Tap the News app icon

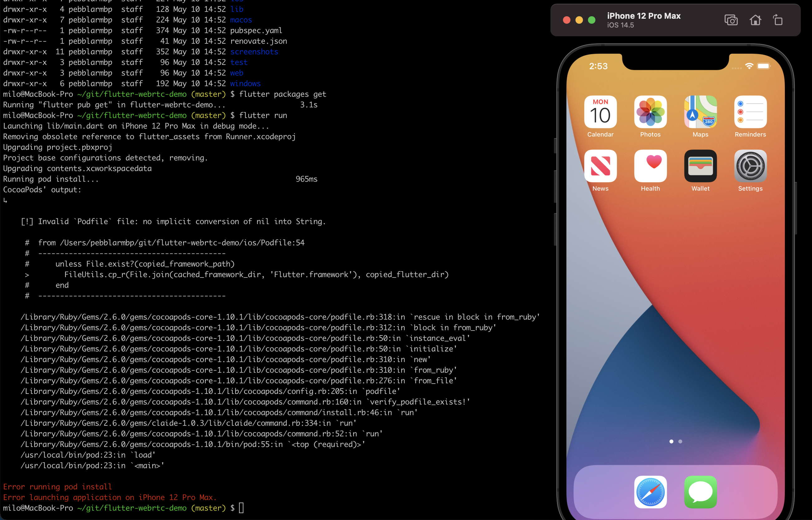point(600,166)
